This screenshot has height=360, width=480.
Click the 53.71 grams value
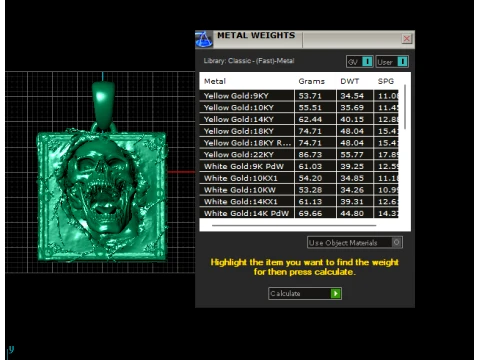310,96
